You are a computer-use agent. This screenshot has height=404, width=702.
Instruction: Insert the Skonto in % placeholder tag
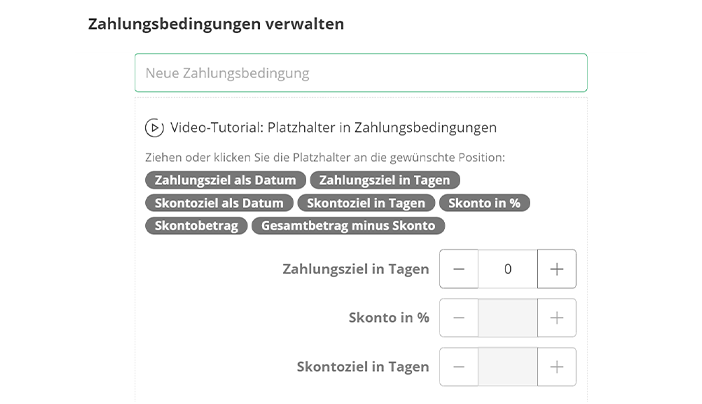[484, 203]
